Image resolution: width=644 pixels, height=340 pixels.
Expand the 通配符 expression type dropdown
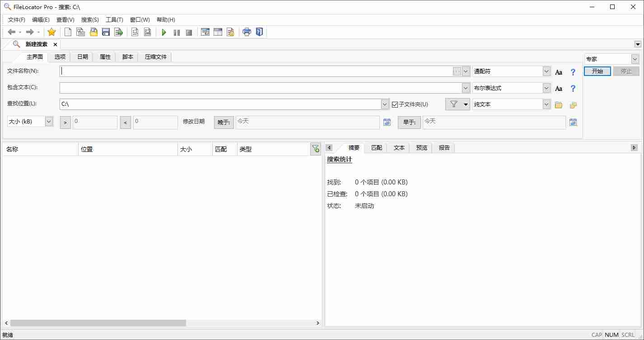coord(546,71)
